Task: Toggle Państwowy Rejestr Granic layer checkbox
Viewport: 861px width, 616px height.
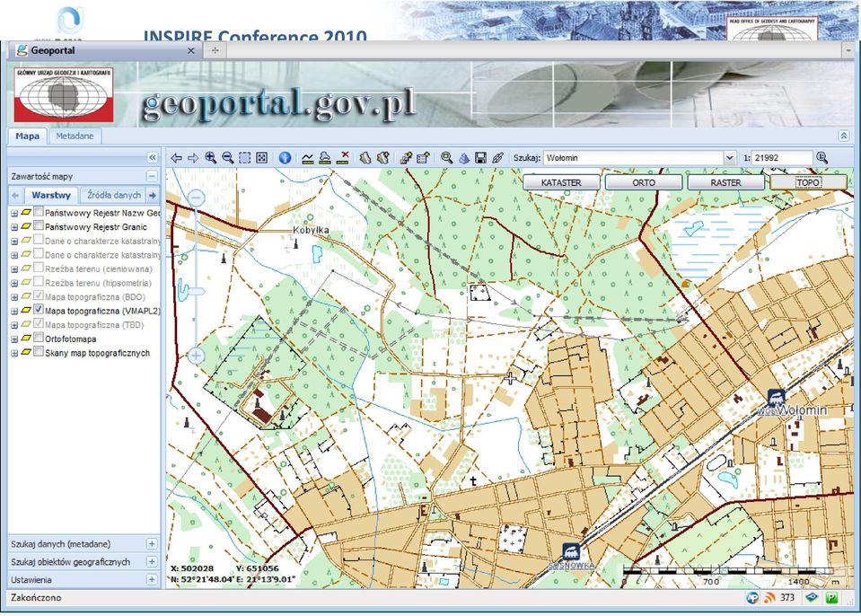Action: 39,225
